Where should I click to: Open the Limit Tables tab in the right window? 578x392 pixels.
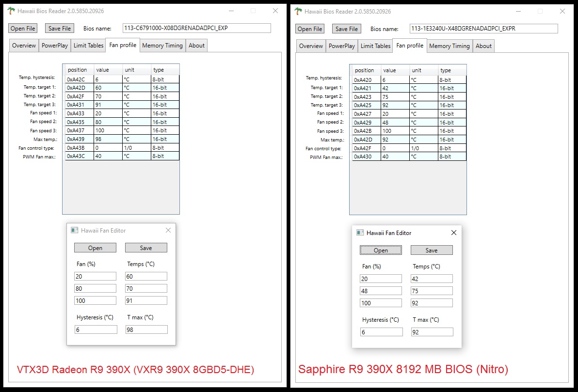click(375, 46)
